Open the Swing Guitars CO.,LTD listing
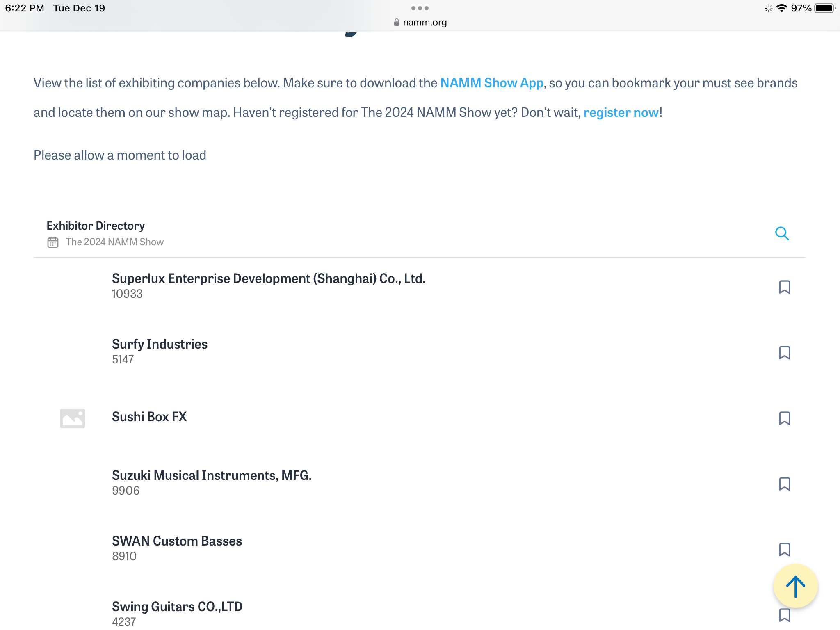Screen dimensions: 840x630 tap(177, 607)
